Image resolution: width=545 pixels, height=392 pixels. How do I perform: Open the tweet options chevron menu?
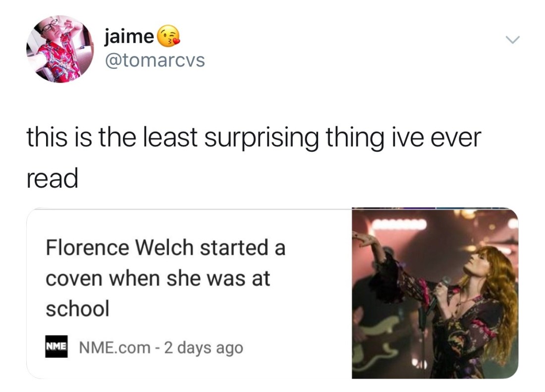[x=512, y=40]
